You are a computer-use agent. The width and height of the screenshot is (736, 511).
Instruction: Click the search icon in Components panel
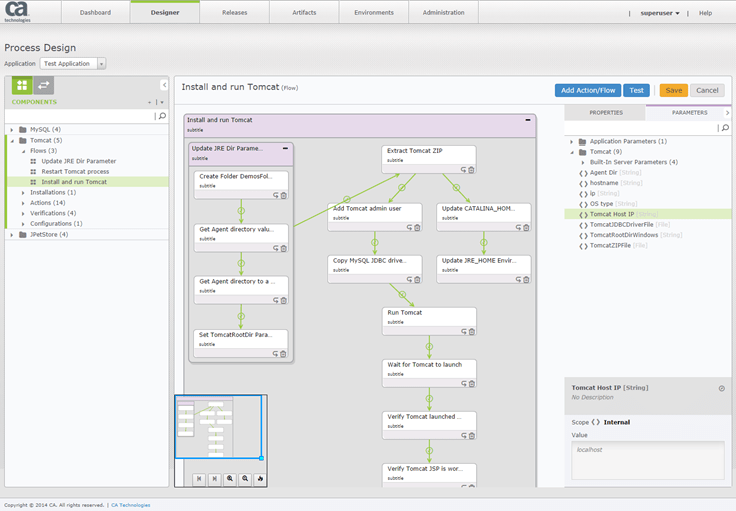tap(162, 116)
